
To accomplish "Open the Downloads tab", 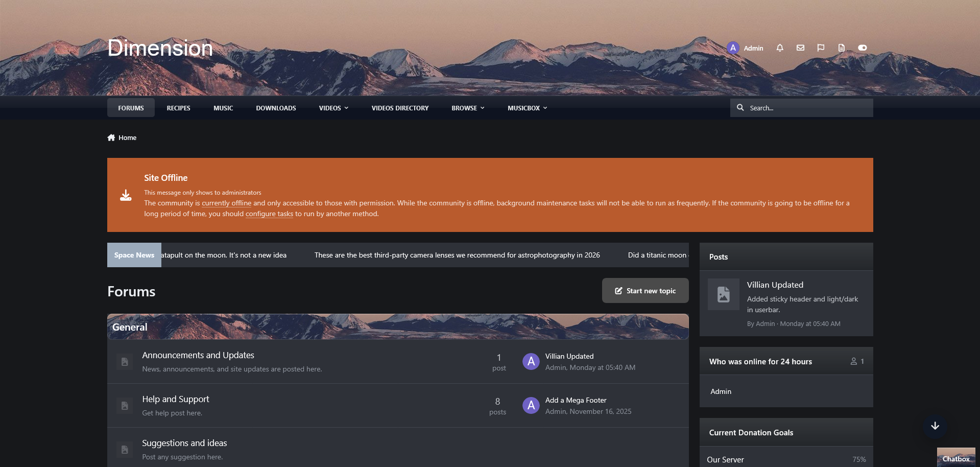I will tap(276, 108).
